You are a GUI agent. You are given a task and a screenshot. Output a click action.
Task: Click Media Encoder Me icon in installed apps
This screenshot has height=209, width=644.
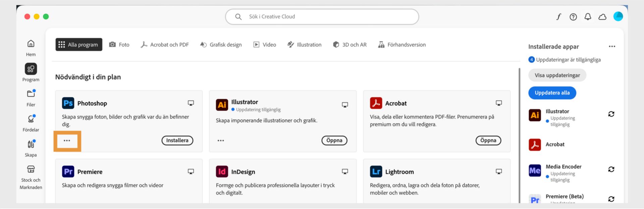[535, 171]
